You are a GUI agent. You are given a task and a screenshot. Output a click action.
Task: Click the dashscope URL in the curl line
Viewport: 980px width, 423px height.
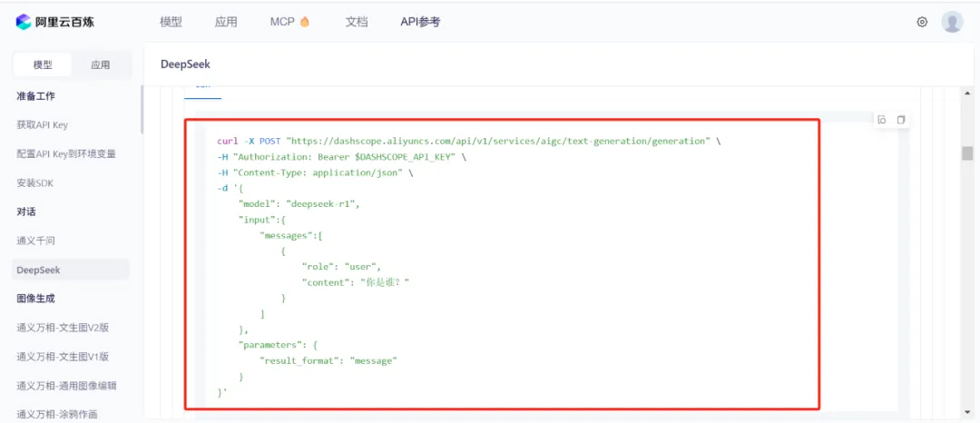(x=497, y=142)
